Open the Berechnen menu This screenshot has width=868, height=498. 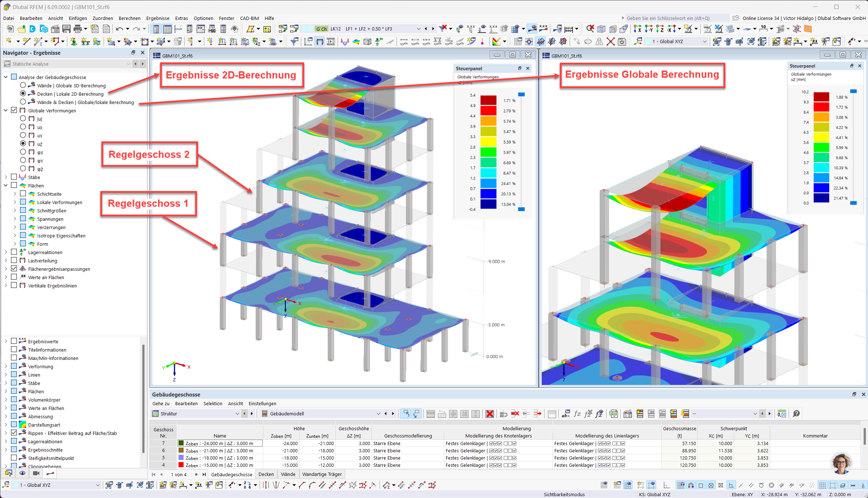tap(129, 18)
